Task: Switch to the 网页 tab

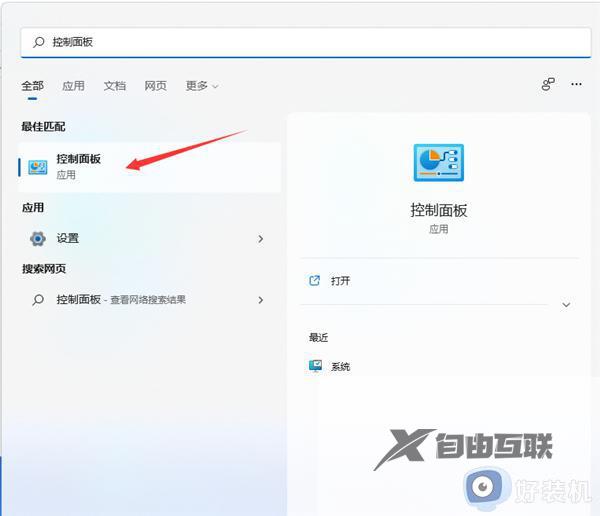Action: click(x=155, y=86)
